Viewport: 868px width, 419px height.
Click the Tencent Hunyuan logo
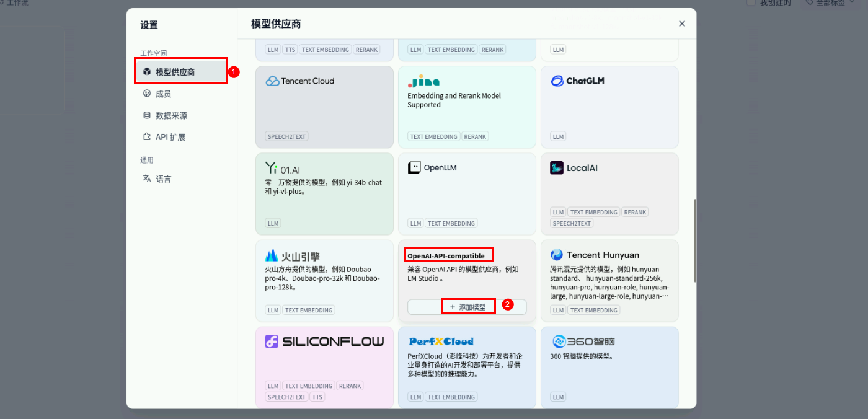pos(595,255)
